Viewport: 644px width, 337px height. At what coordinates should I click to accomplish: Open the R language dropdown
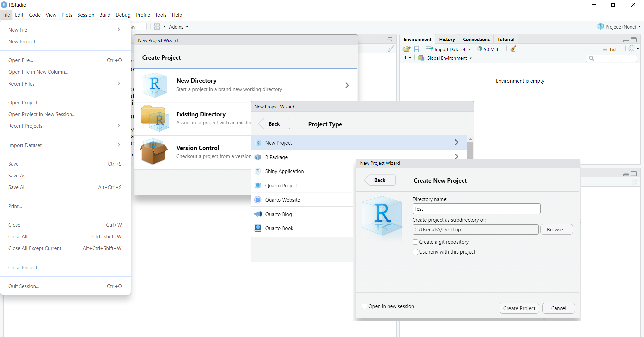(407, 58)
